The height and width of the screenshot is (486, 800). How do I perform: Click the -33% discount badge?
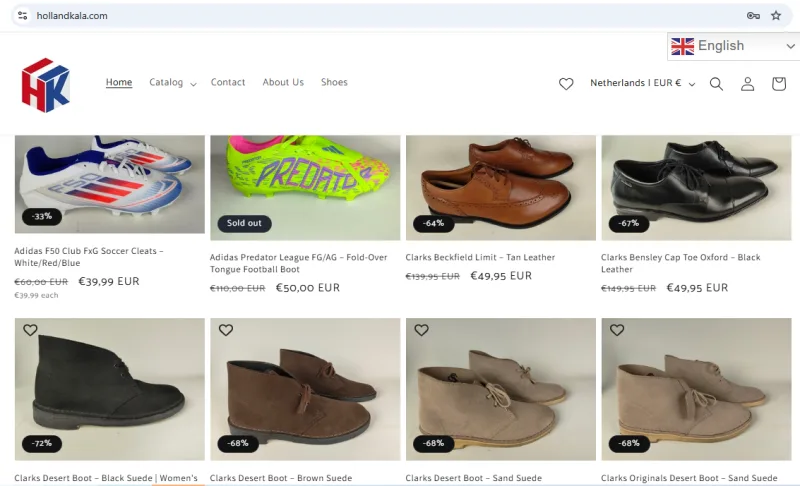pos(41,216)
